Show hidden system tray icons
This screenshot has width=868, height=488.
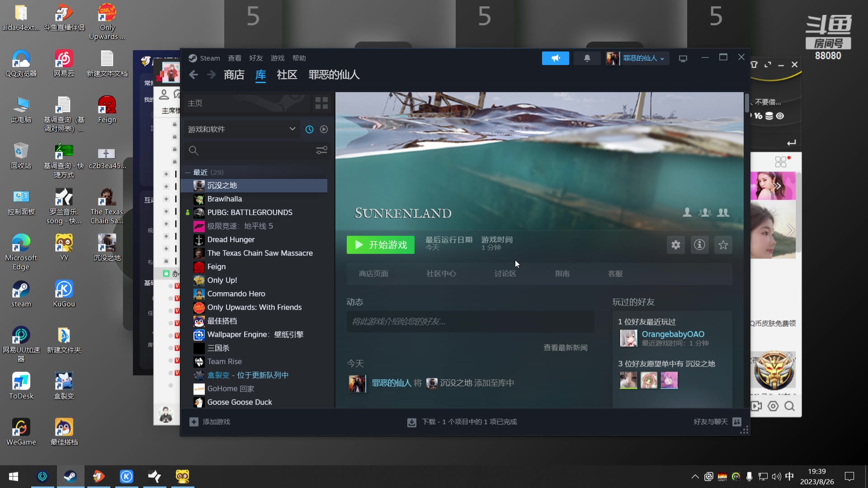coord(695,477)
